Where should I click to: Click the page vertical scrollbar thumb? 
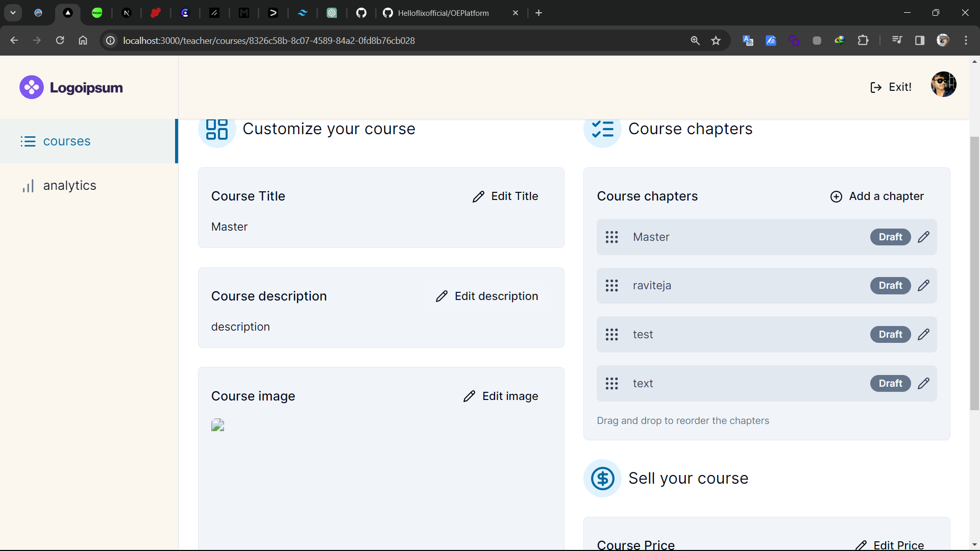pyautogui.click(x=974, y=273)
